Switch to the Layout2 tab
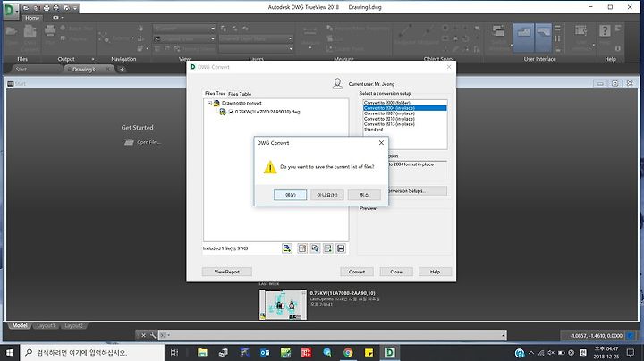 (x=73, y=326)
